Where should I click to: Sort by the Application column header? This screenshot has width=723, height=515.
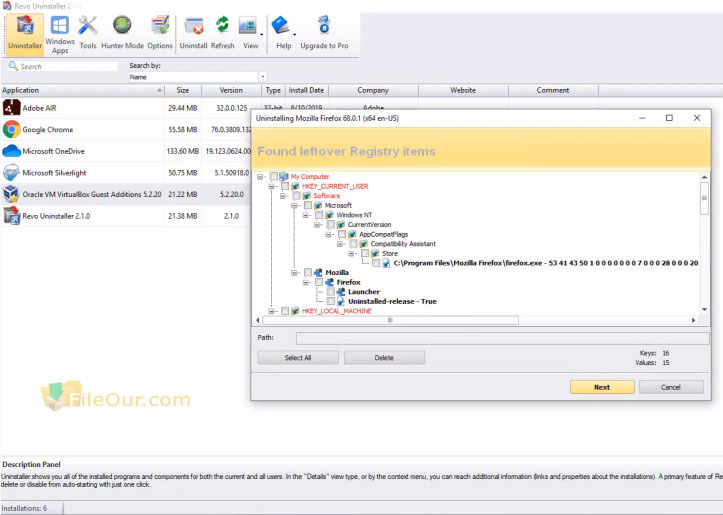point(82,90)
